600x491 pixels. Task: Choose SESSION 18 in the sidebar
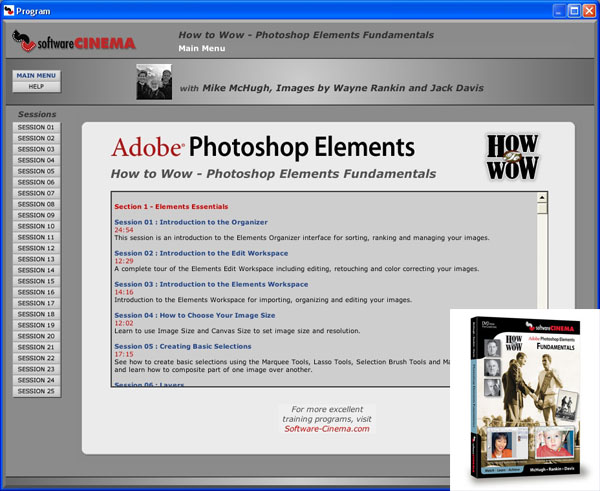(36, 314)
